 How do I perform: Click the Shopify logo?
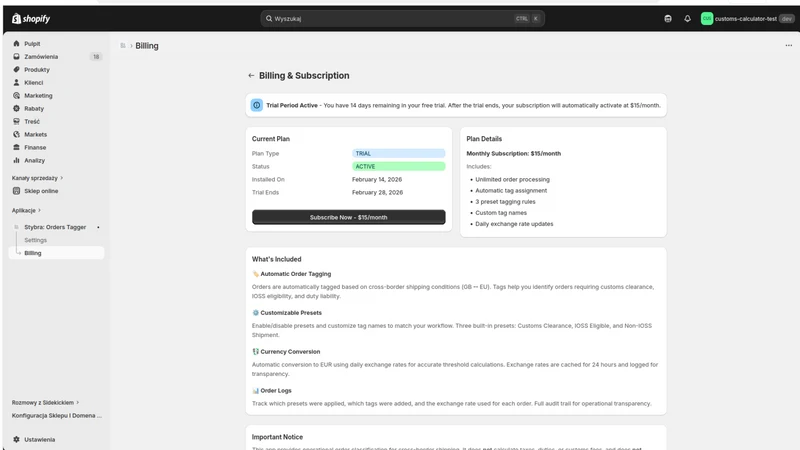click(x=31, y=19)
